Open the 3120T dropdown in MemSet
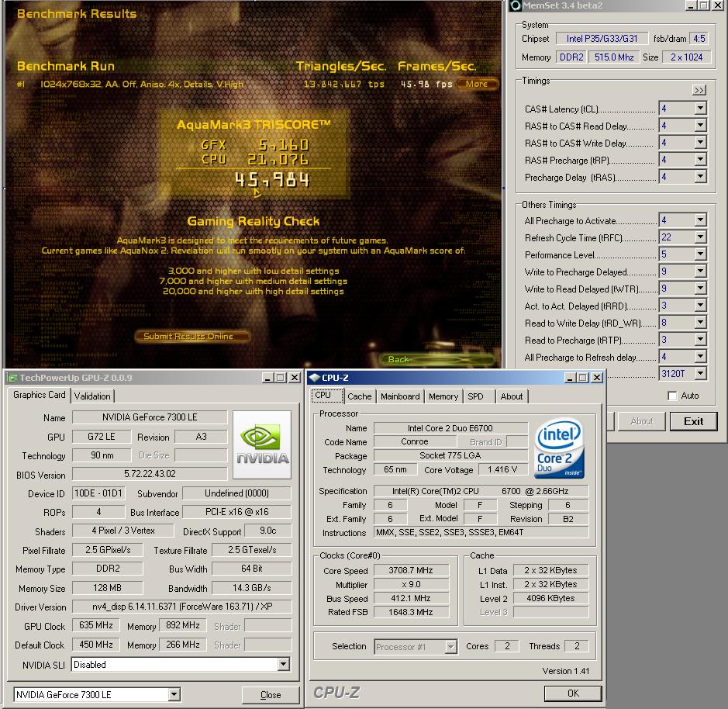728x709 pixels. pos(701,374)
